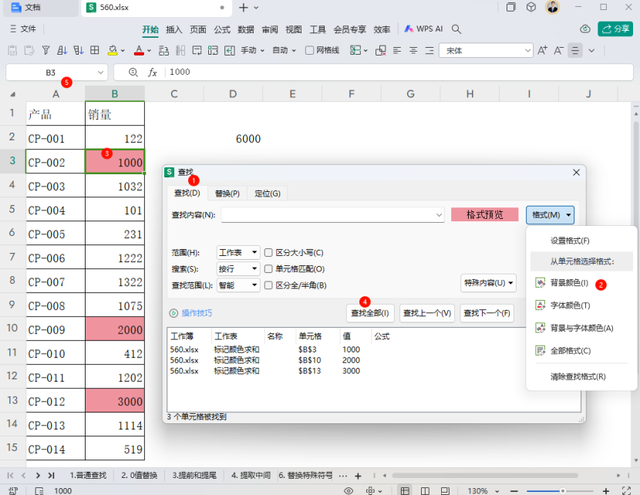
Task: Open the search magnifier in menu bar
Action: [456, 29]
